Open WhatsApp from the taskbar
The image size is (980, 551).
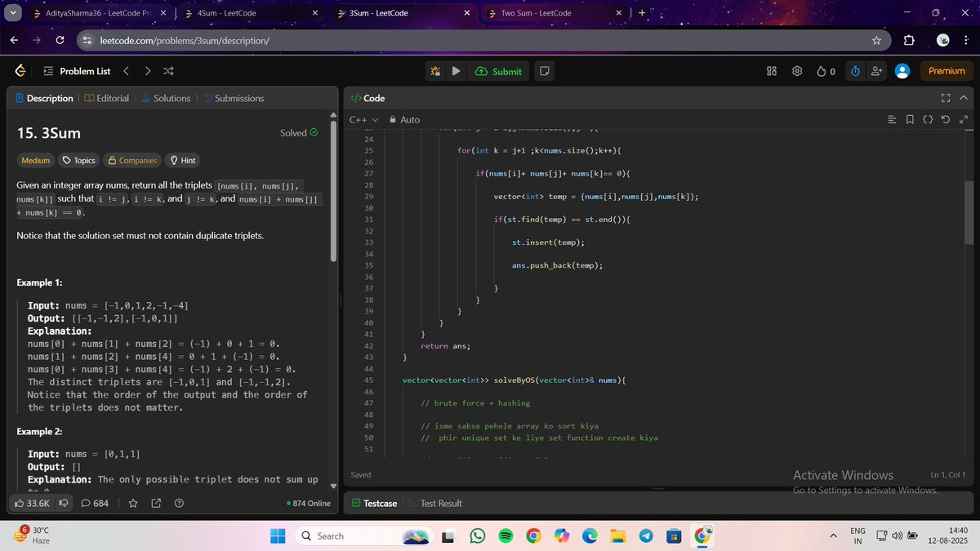coord(478,536)
